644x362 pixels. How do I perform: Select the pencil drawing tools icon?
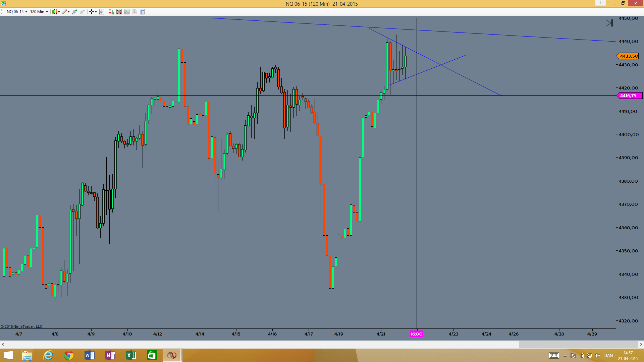65,12
